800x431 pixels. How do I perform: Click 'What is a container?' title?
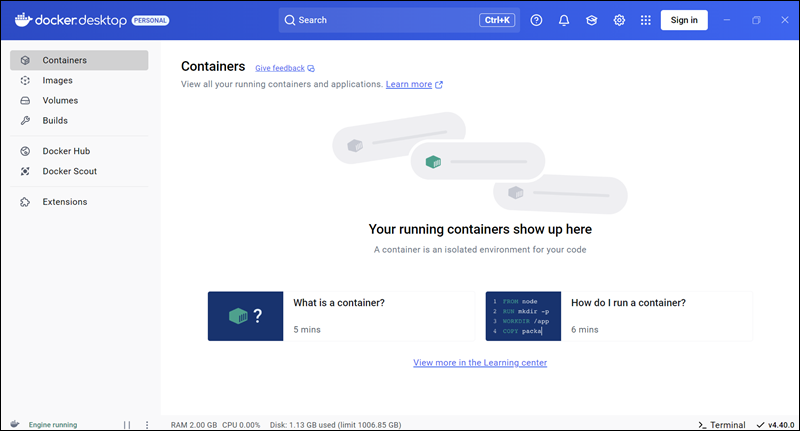[339, 303]
